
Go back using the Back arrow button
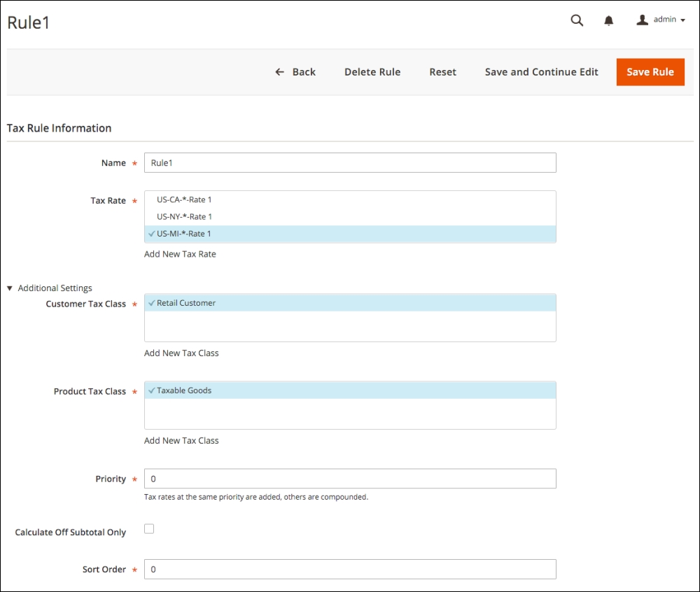pyautogui.click(x=295, y=72)
